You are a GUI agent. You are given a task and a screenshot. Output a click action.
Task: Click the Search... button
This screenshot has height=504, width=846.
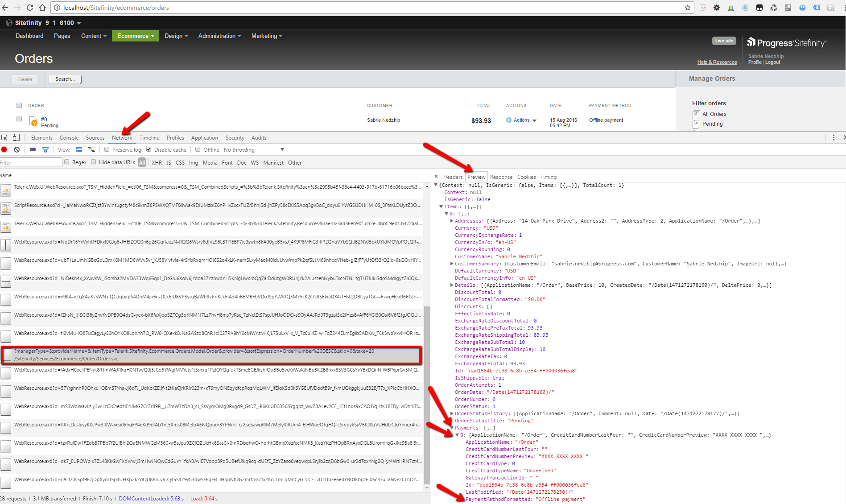(x=65, y=79)
